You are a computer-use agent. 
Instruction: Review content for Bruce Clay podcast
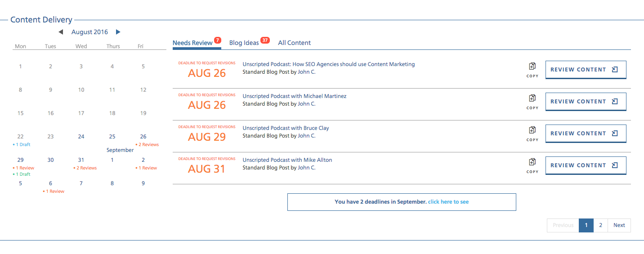(x=586, y=134)
